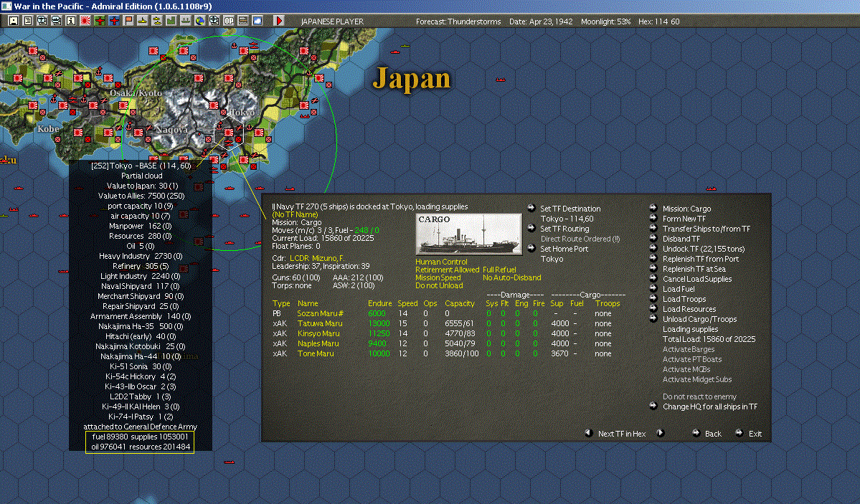
Task: Toggle the No Auto-Disband setting
Action: click(x=511, y=277)
